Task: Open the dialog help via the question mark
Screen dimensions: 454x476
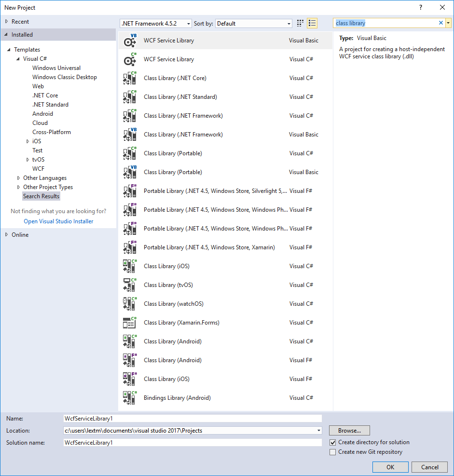Action: click(420, 7)
